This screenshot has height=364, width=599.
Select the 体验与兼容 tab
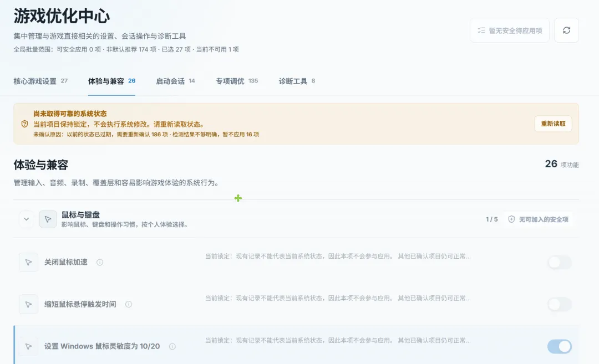point(111,81)
